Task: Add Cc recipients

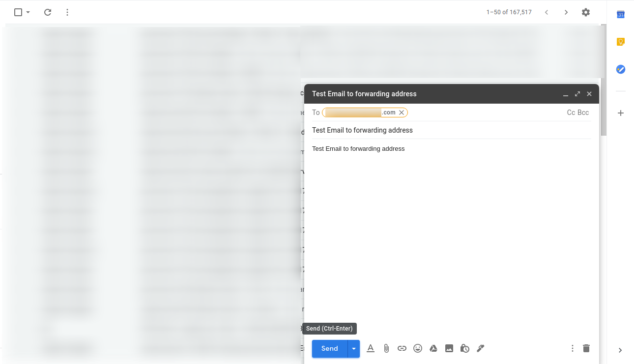Action: pyautogui.click(x=571, y=112)
